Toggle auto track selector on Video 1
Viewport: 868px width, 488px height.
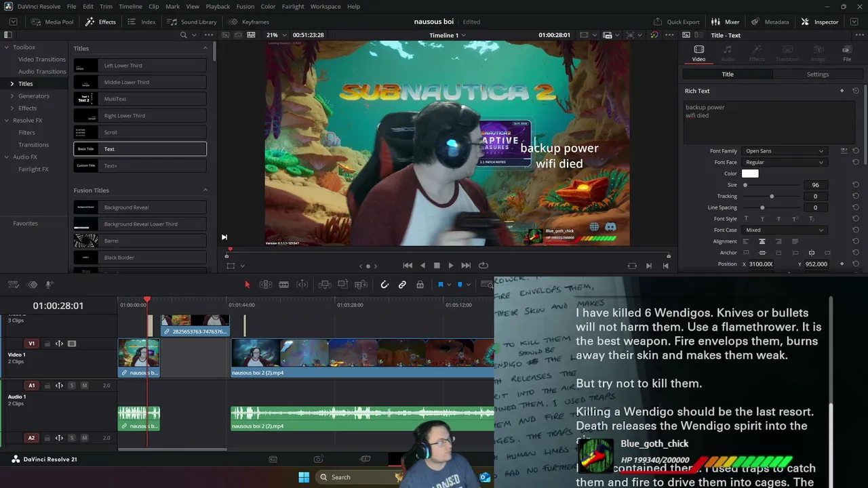click(59, 344)
